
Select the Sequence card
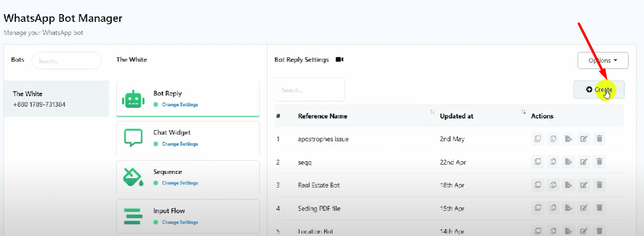tap(188, 177)
